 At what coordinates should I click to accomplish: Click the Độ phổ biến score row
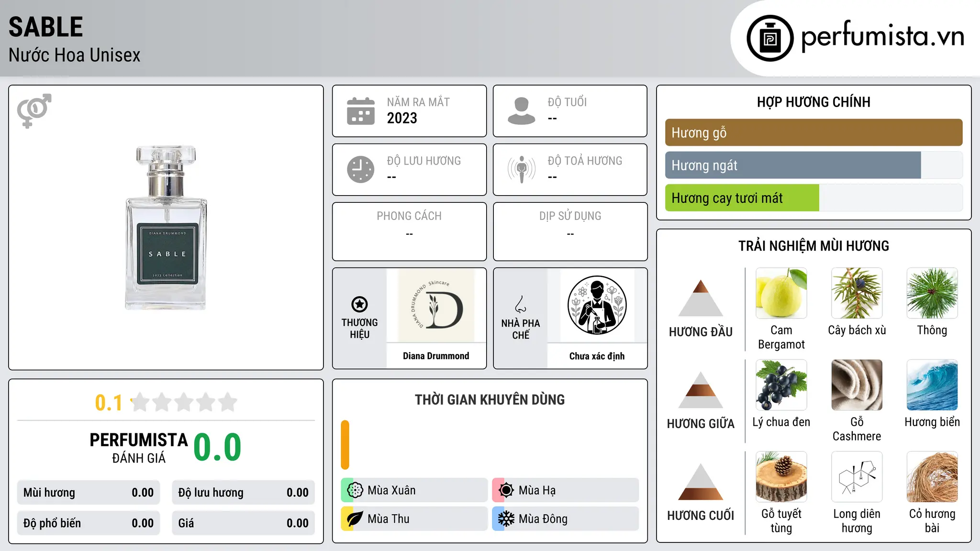pos(89,523)
